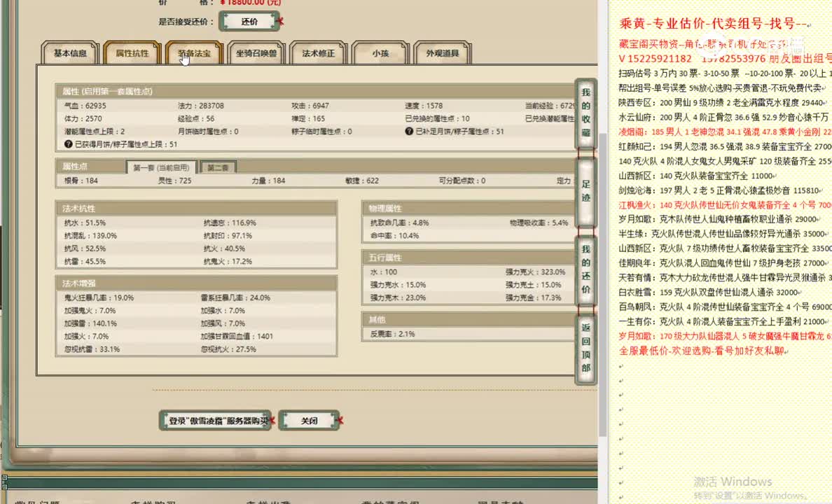This screenshot has width=832, height=504.
Task: Open 我的收藏 in the side panel
Action: click(585, 113)
